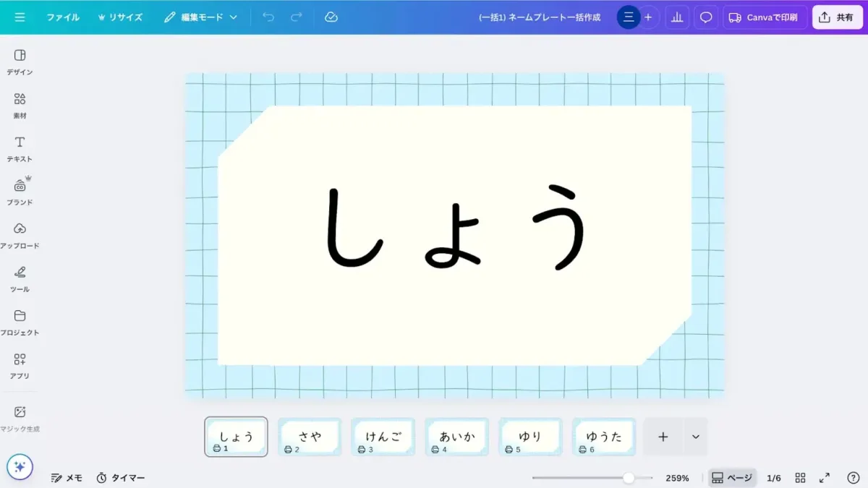The image size is (868, 488).
Task: Open the hamburger menu top left
Action: click(x=20, y=17)
